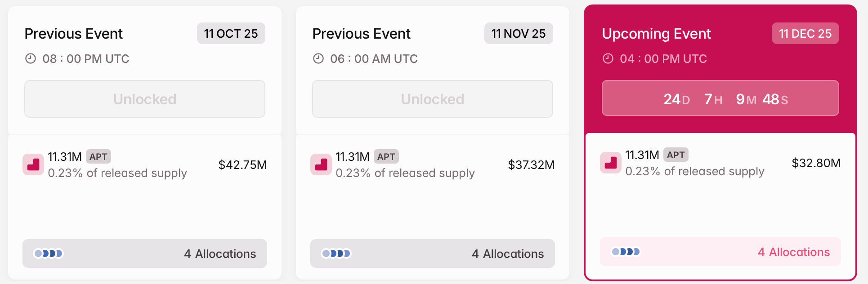The width and height of the screenshot is (868, 284).
Task: Click the clock icon beside 06:00 AM UTC
Action: coord(318,58)
